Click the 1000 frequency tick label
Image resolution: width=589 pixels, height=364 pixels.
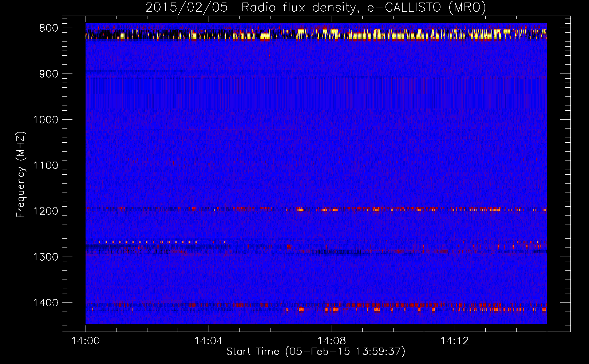tap(46, 120)
